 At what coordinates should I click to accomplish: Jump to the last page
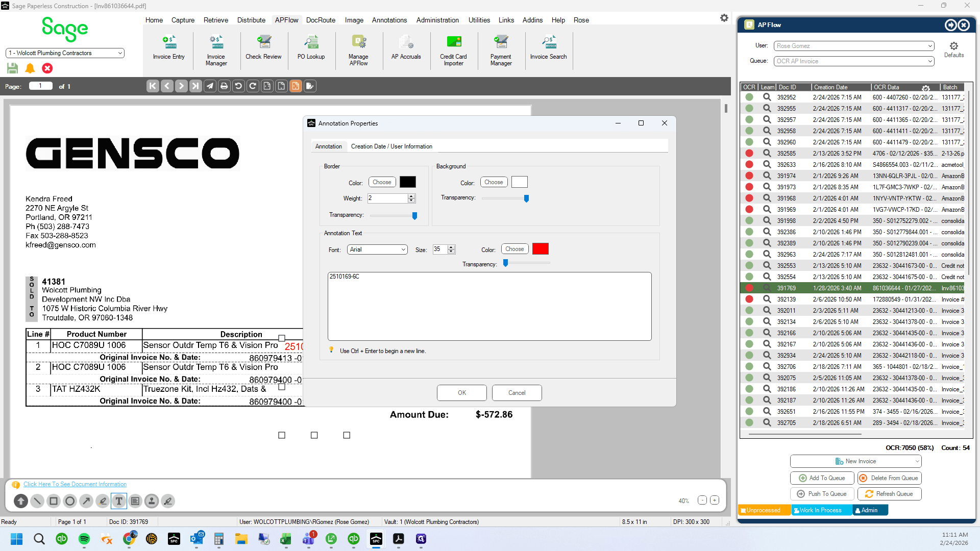195,86
